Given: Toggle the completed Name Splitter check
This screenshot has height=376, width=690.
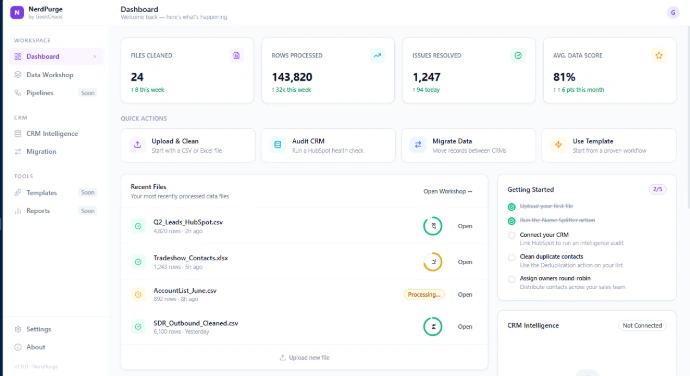Looking at the screenshot, I should coord(511,221).
